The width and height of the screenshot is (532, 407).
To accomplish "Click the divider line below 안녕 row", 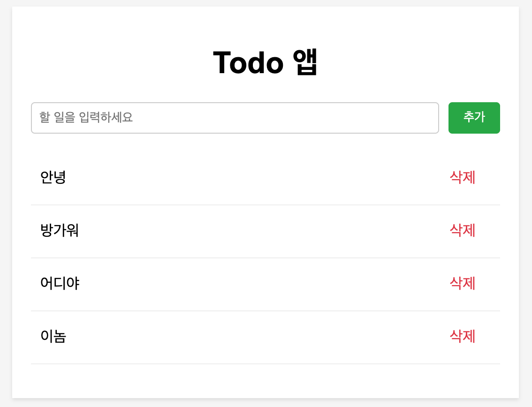I will (266, 205).
